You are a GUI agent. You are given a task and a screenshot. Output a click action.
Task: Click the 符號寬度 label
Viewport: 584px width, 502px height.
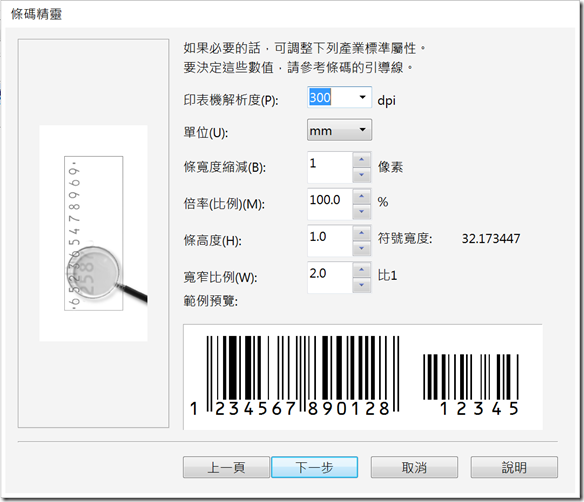pos(405,238)
